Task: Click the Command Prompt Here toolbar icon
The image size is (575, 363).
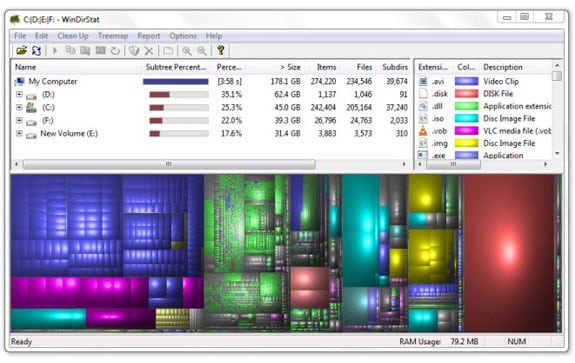Action: [100, 50]
